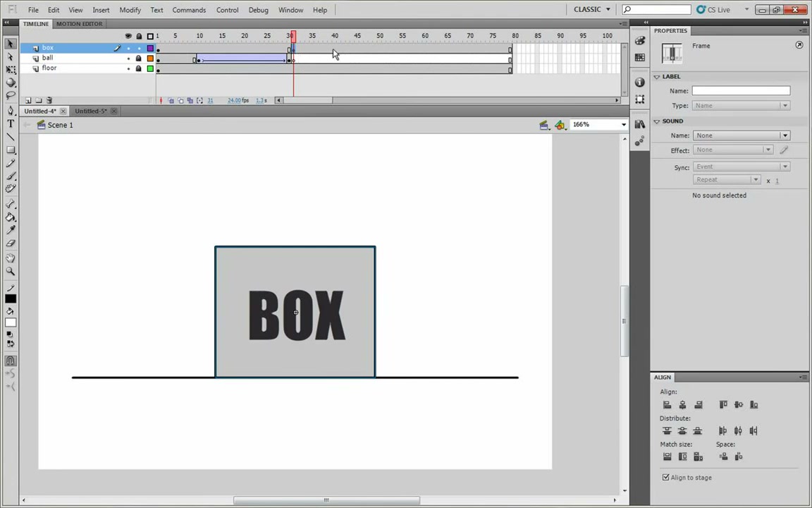Viewport: 812px width, 508px height.
Task: Open the Info panel icon
Action: (x=640, y=83)
